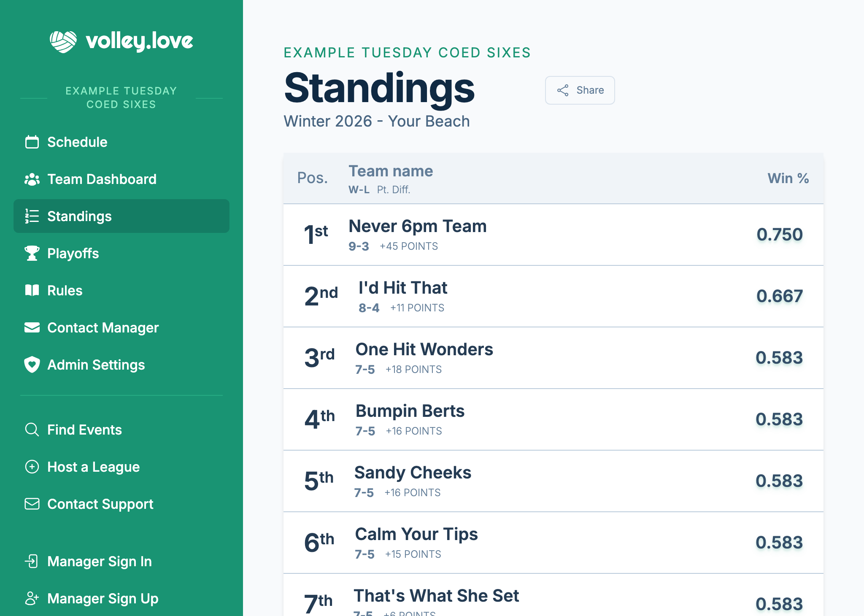Select the Team Dashboard people icon
This screenshot has height=616, width=864.
pyautogui.click(x=31, y=179)
